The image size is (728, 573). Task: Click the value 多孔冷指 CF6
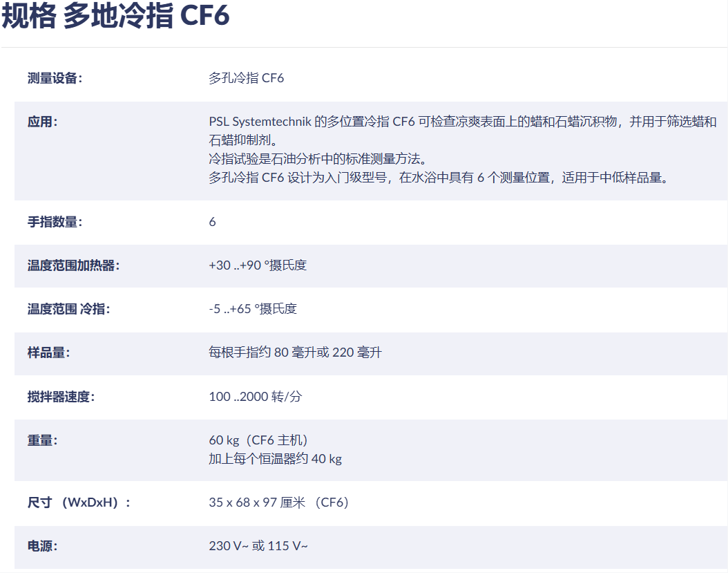pos(246,78)
